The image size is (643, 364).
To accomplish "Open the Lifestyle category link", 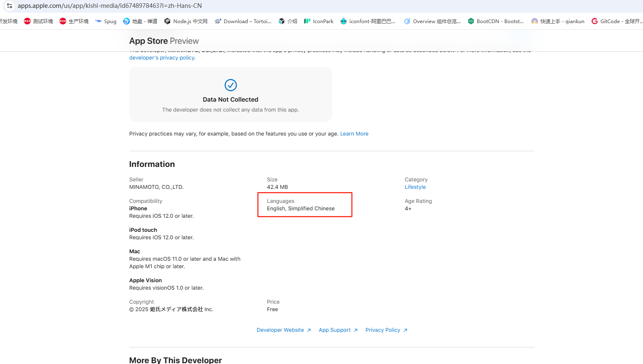I will [415, 187].
